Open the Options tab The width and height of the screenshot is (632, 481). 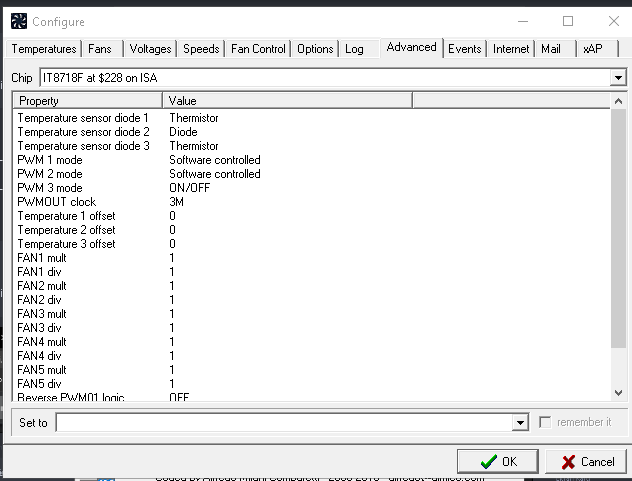[x=315, y=49]
